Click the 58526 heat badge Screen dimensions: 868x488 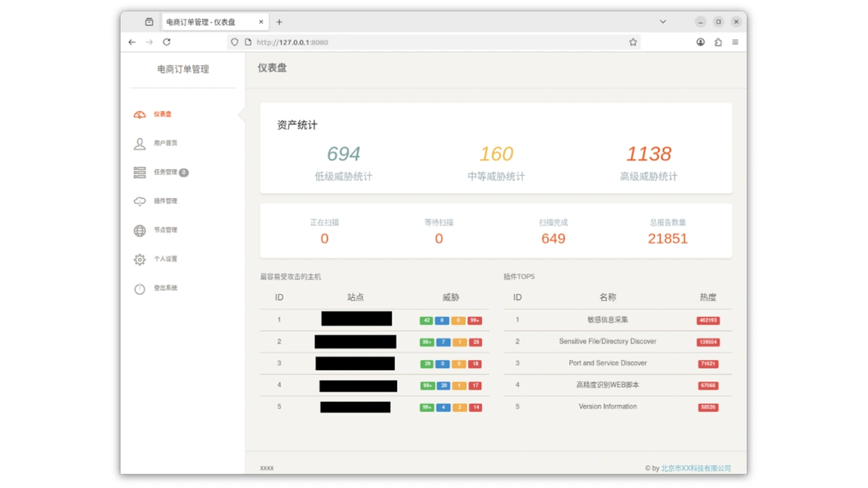coord(708,407)
